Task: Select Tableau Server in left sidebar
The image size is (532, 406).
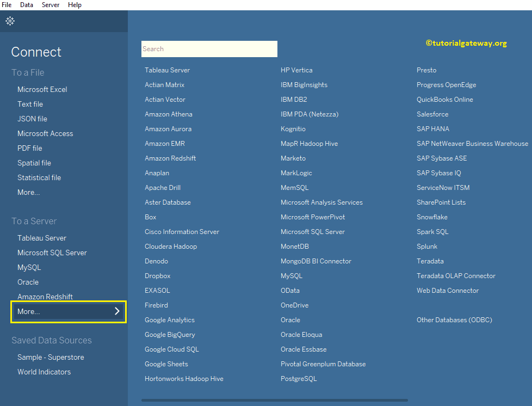Action: pyautogui.click(x=42, y=238)
